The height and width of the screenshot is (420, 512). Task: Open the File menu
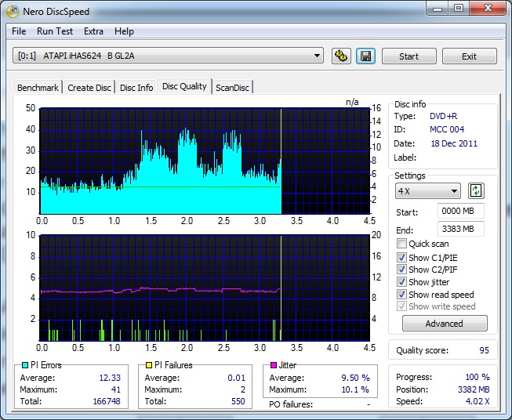pos(19,31)
